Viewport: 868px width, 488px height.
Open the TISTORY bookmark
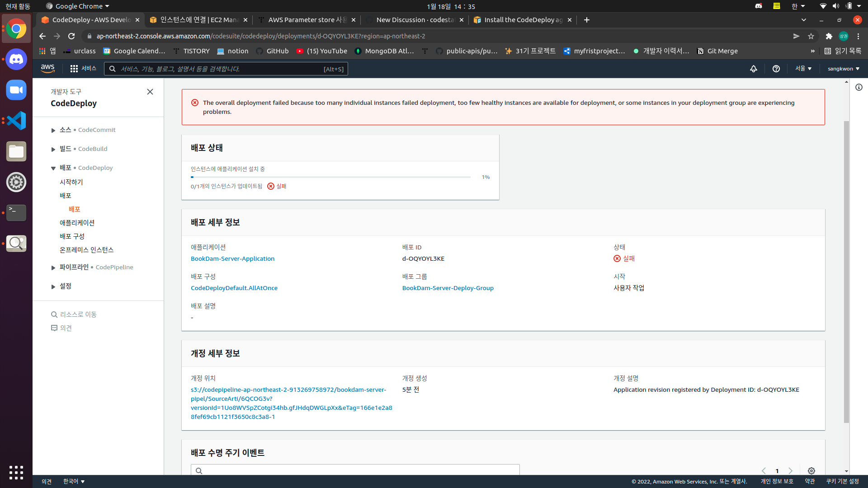(191, 51)
